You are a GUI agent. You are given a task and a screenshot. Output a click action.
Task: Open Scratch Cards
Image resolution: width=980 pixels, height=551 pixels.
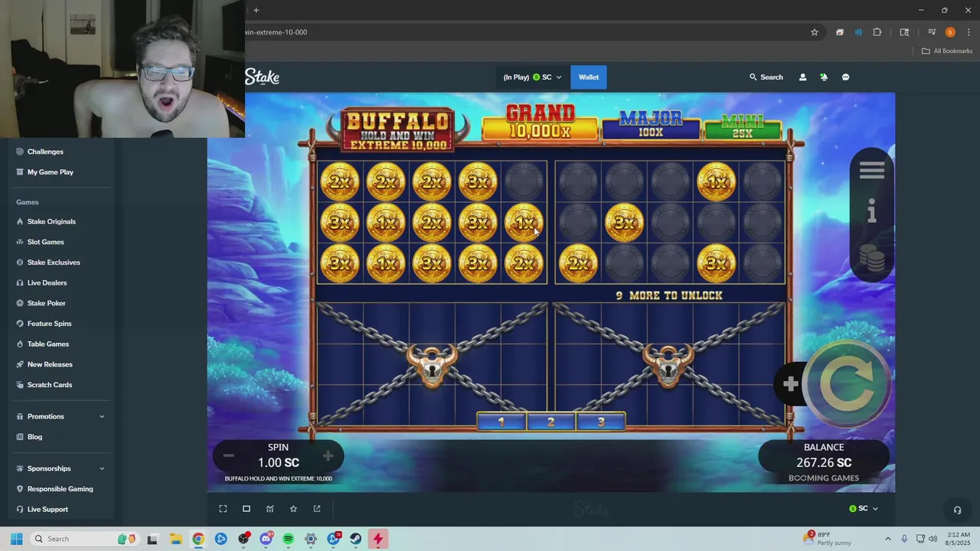click(50, 385)
